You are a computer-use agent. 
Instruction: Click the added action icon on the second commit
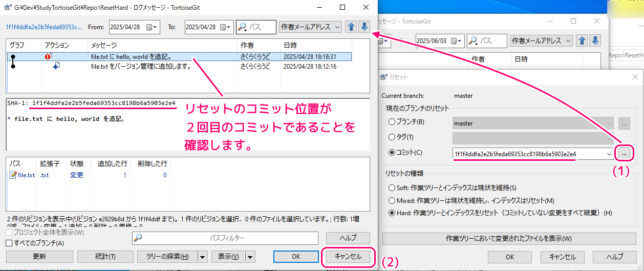pos(56,66)
